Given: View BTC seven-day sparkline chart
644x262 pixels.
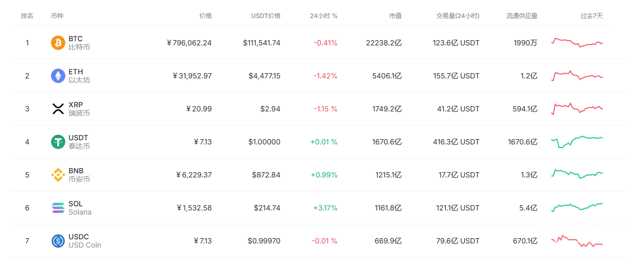Looking at the screenshot, I should pos(577,42).
